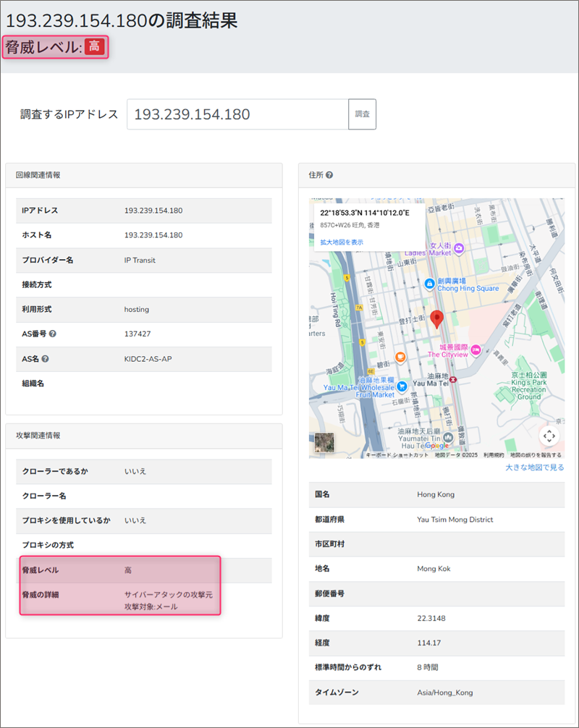Click the help icon beside 住所 heading
The height and width of the screenshot is (728, 579).
pyautogui.click(x=329, y=175)
